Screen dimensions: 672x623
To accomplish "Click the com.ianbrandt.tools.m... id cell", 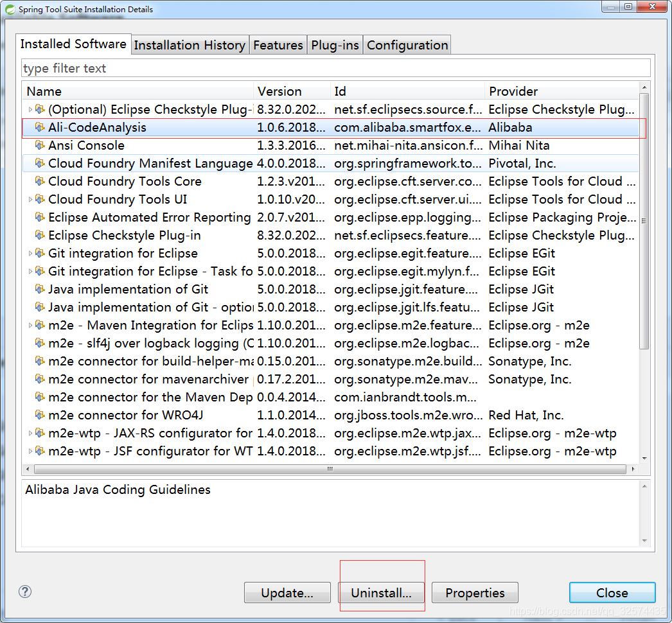I will pyautogui.click(x=405, y=397).
